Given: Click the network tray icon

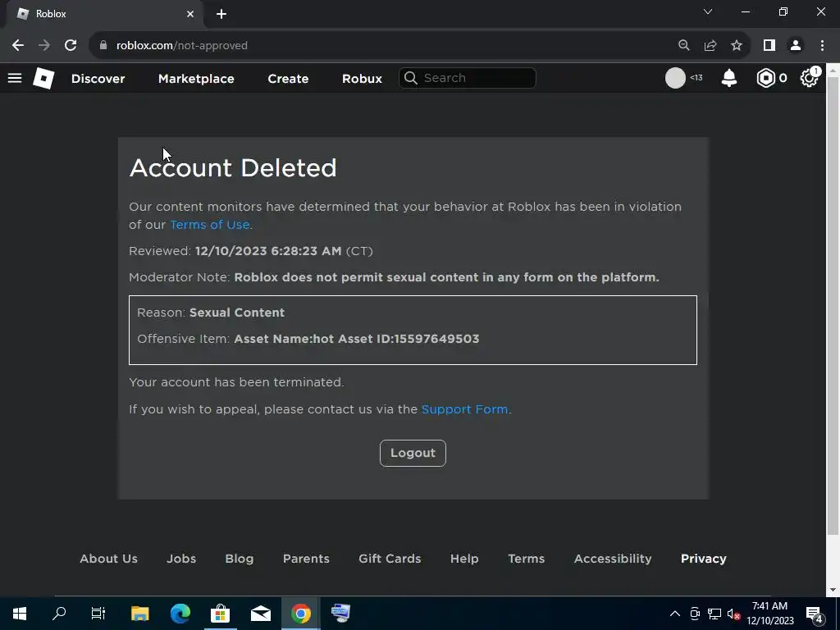Looking at the screenshot, I should [x=714, y=614].
